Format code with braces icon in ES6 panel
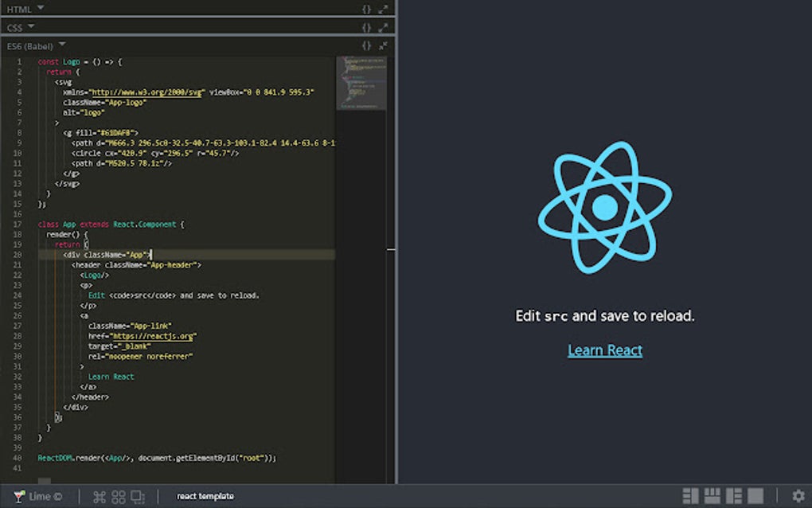 point(368,45)
